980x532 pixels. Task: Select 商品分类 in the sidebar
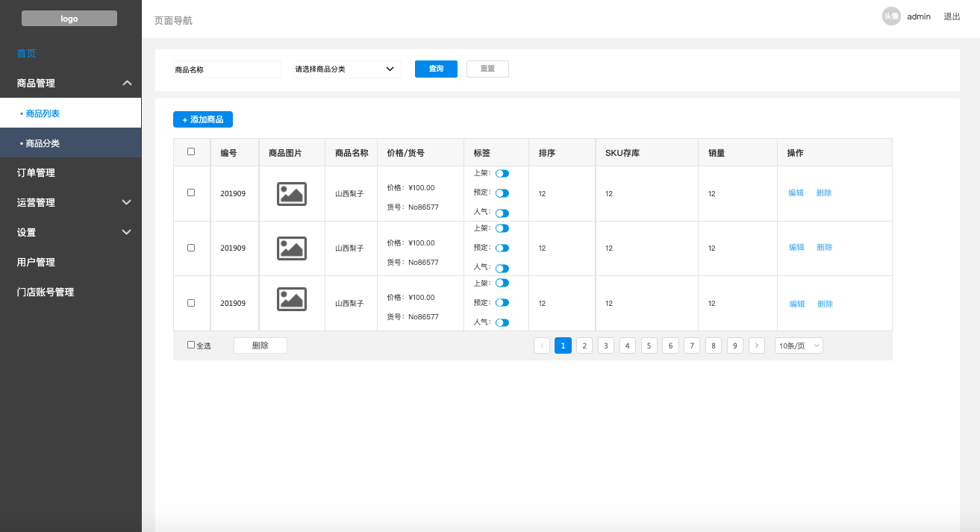tap(70, 143)
